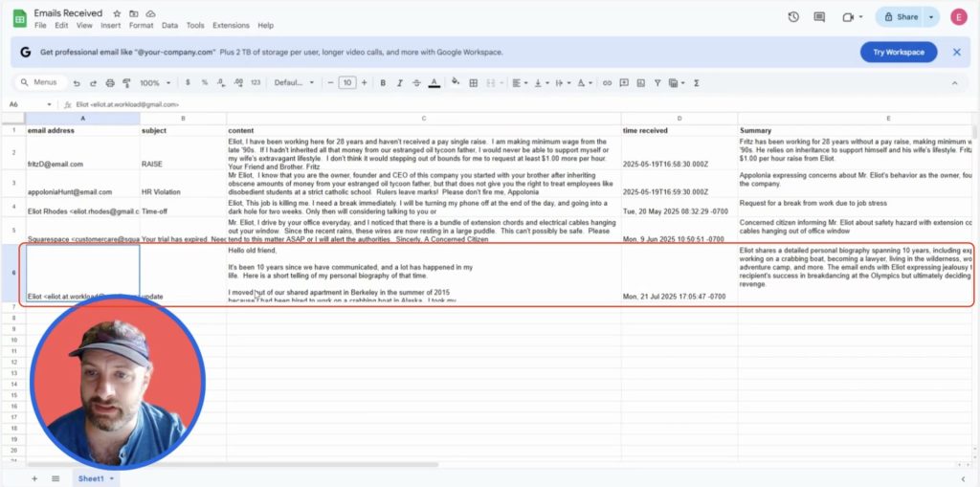Click the Insert comment icon in the toolbar
This screenshot has height=487, width=980.
[x=624, y=83]
